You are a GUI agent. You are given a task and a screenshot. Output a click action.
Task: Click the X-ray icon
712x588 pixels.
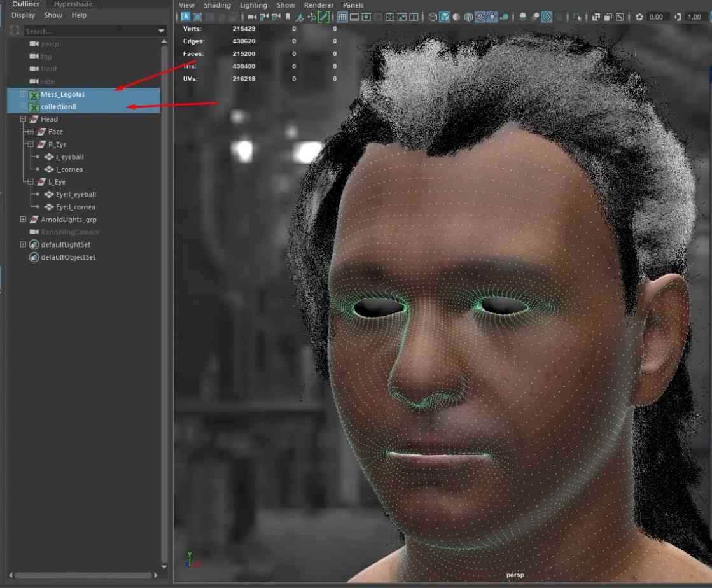tap(596, 17)
